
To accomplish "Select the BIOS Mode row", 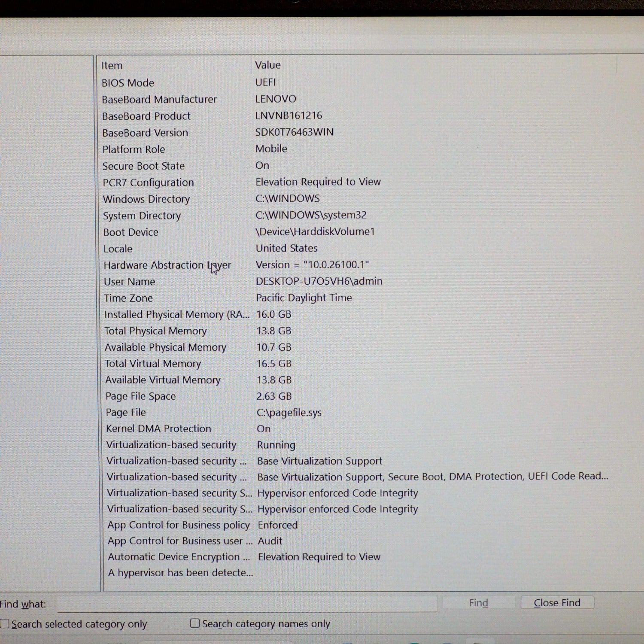I will point(128,83).
